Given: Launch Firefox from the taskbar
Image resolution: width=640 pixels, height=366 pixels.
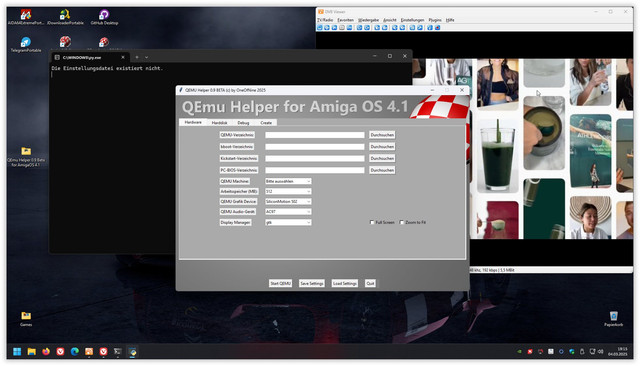Looking at the screenshot, I should point(46,351).
